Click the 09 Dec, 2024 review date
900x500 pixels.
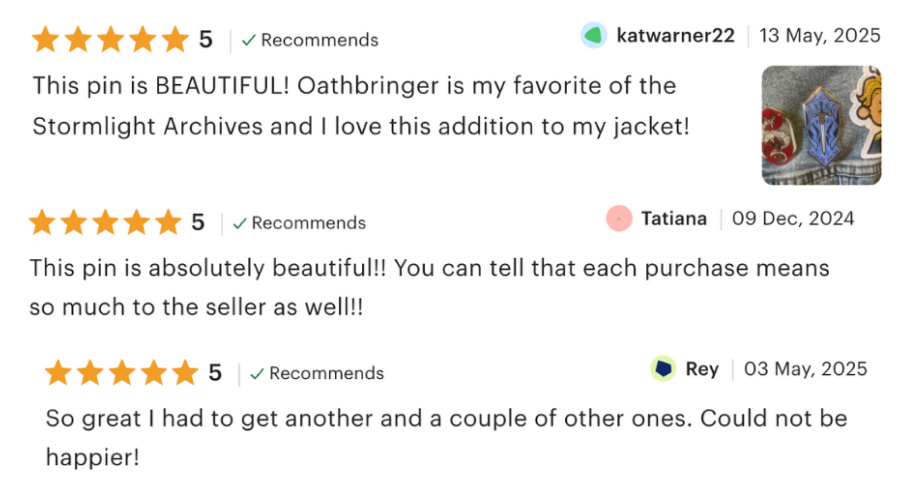pos(793,218)
